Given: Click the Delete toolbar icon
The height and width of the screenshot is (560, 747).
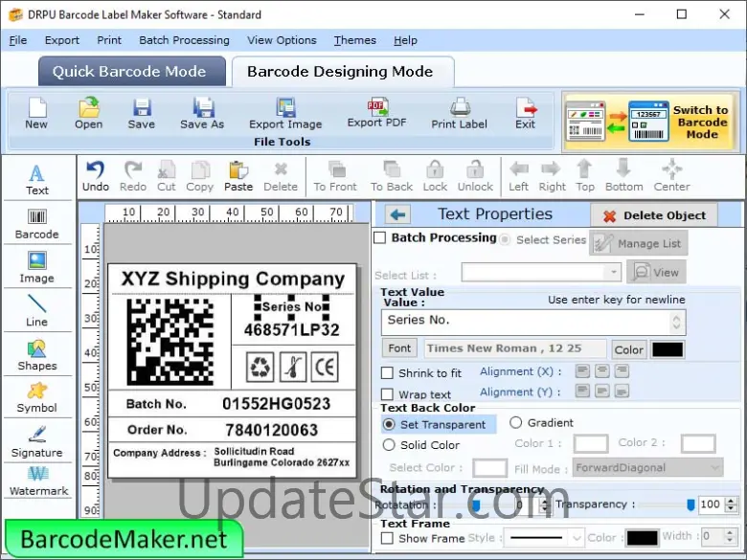Looking at the screenshot, I should tap(281, 176).
